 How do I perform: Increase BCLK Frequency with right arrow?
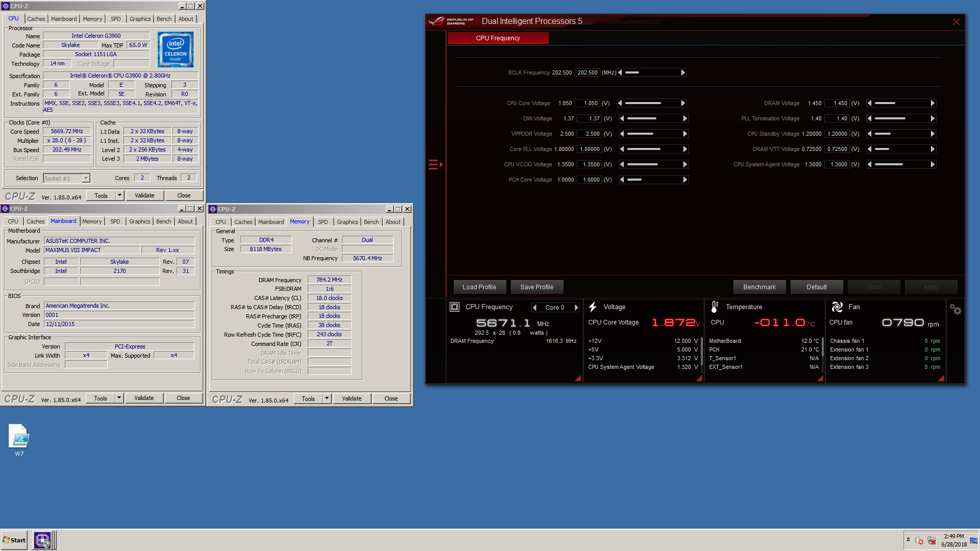(683, 72)
